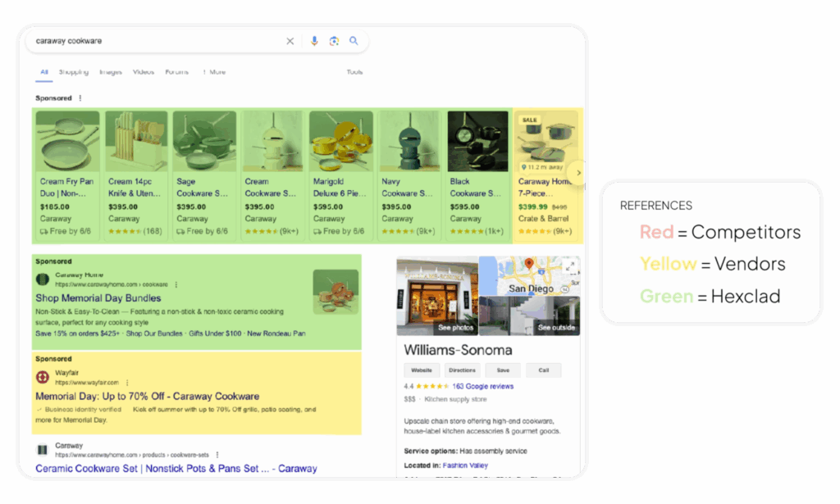The height and width of the screenshot is (504, 840).
Task: Click the Wayfair logo icon
Action: click(43, 378)
